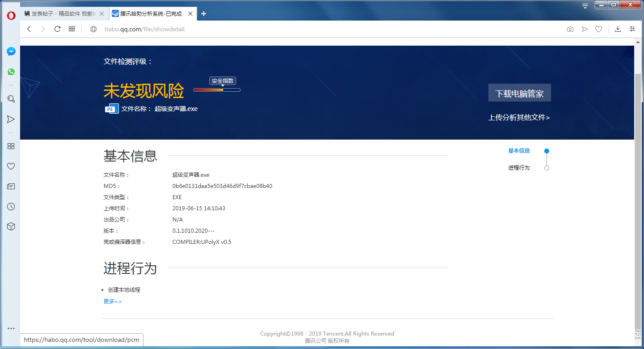Open Facebook Messenger in the sidebar
This screenshot has height=349, width=644.
(x=11, y=51)
